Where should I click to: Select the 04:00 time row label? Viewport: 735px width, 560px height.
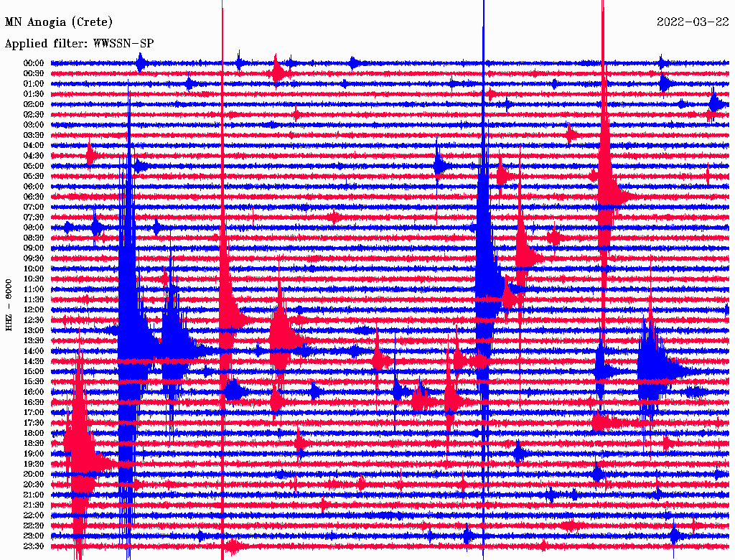click(x=34, y=146)
